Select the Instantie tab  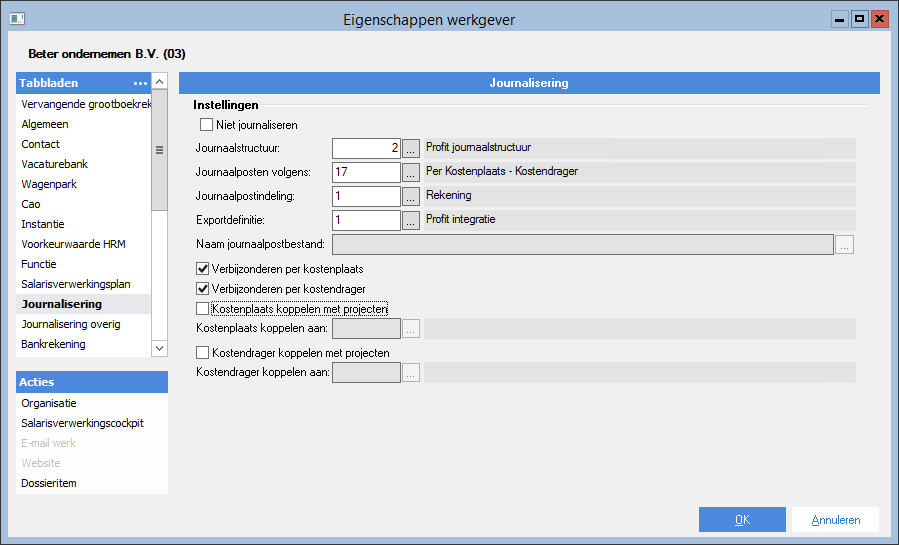point(84,224)
